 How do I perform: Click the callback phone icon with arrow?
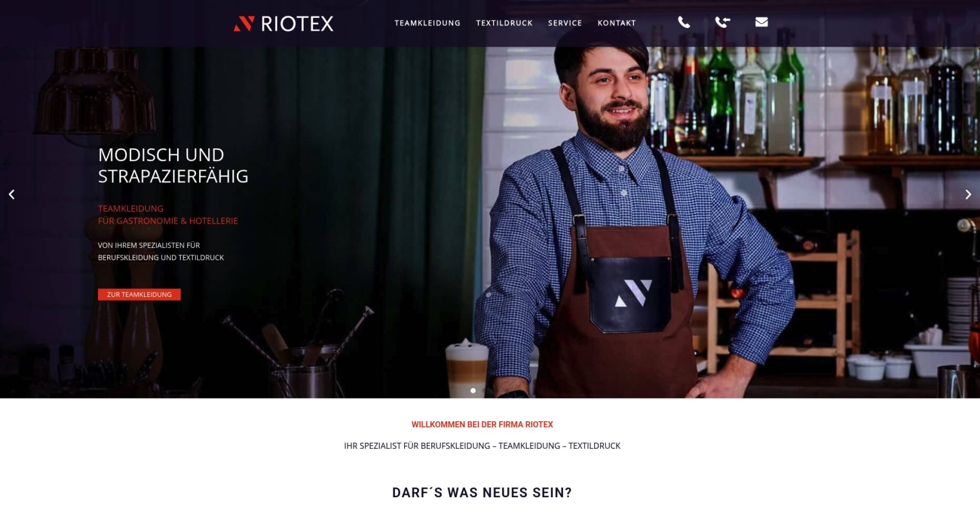coord(723,22)
